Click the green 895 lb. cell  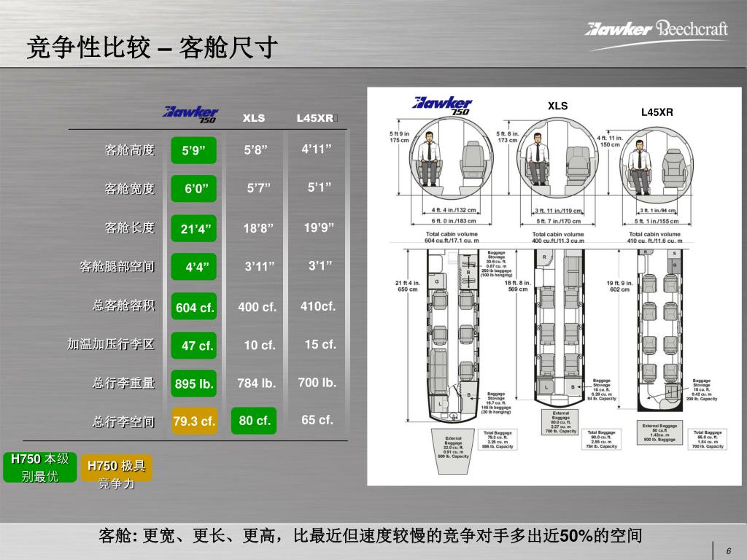pos(194,384)
